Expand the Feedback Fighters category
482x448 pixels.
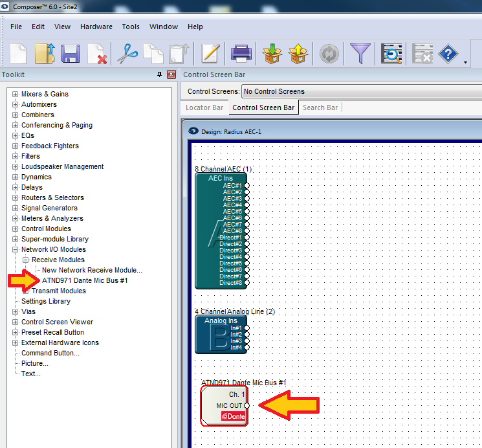click(x=15, y=146)
